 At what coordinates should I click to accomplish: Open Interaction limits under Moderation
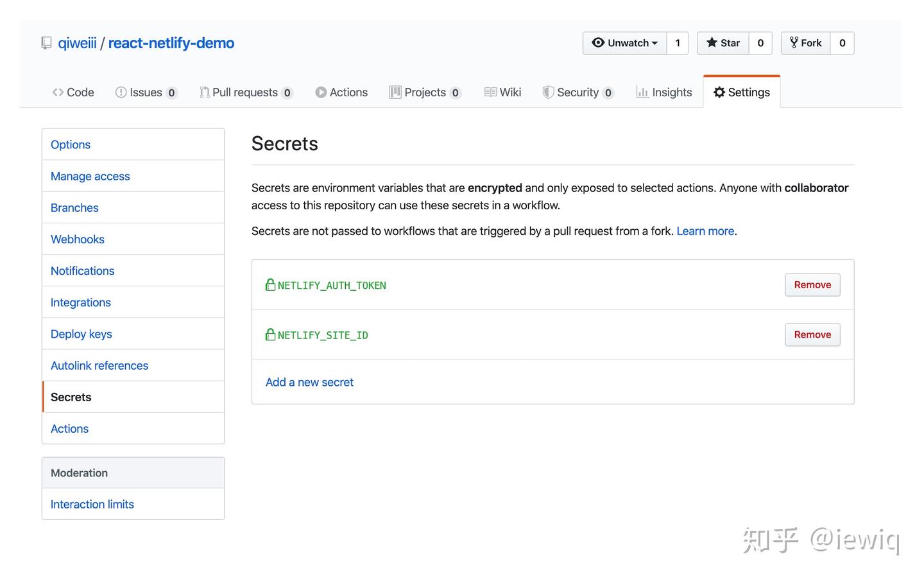click(133, 504)
